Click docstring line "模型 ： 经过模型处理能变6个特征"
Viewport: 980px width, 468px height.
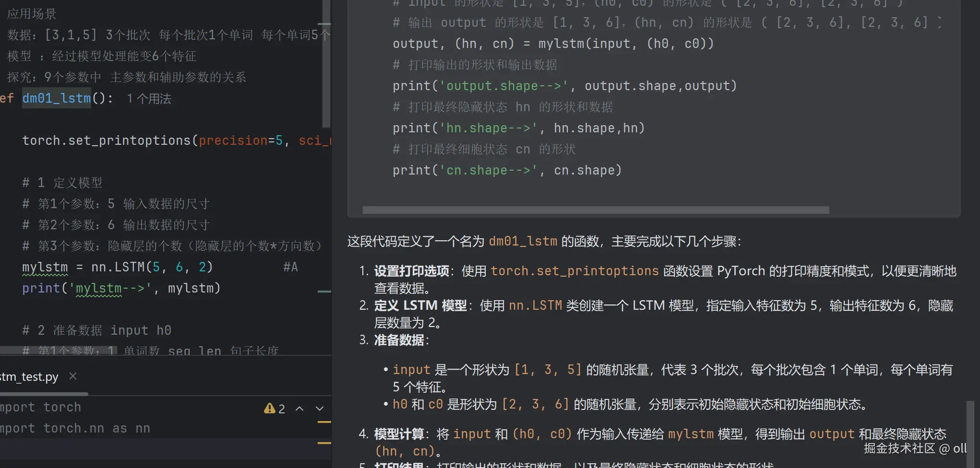pos(102,56)
